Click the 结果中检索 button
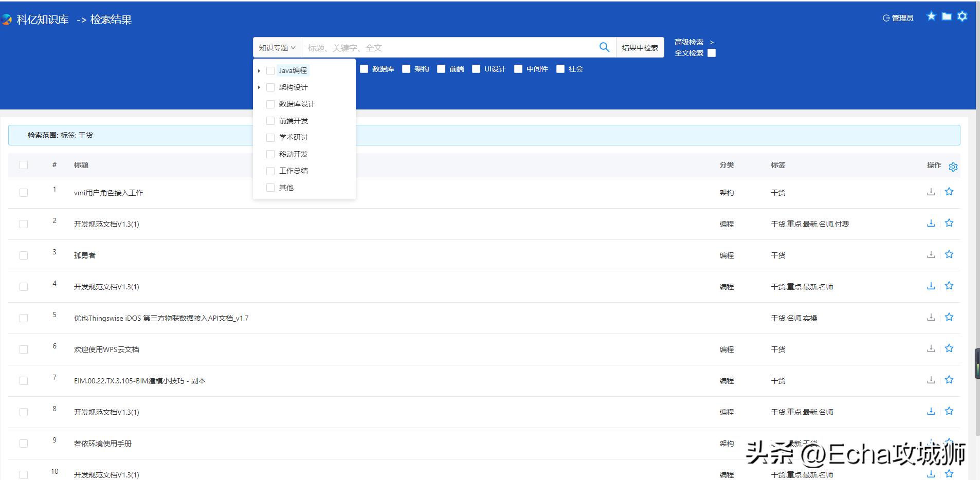This screenshot has height=480, width=980. coord(640,48)
